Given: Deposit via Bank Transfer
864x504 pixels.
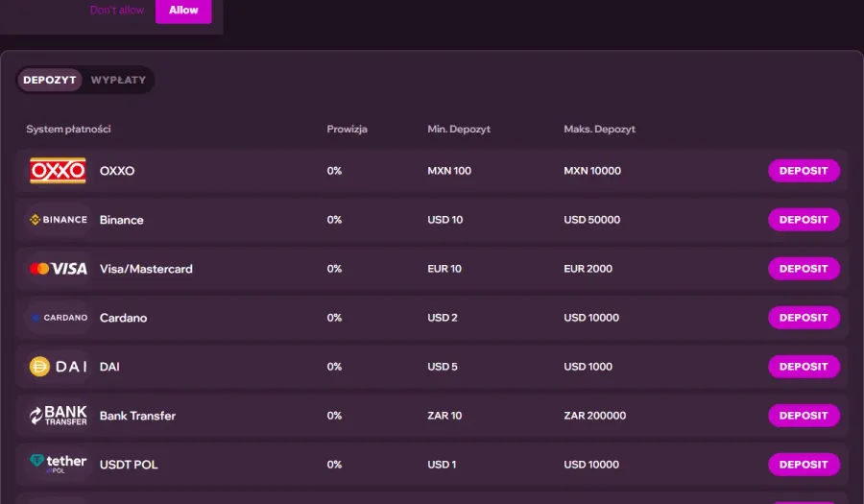Looking at the screenshot, I should [x=804, y=416].
